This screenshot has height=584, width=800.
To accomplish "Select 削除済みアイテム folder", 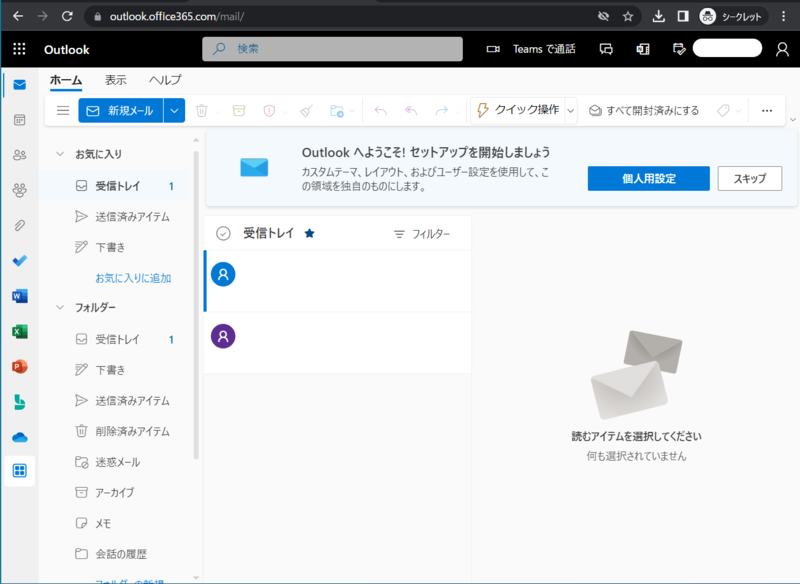I will click(113, 431).
